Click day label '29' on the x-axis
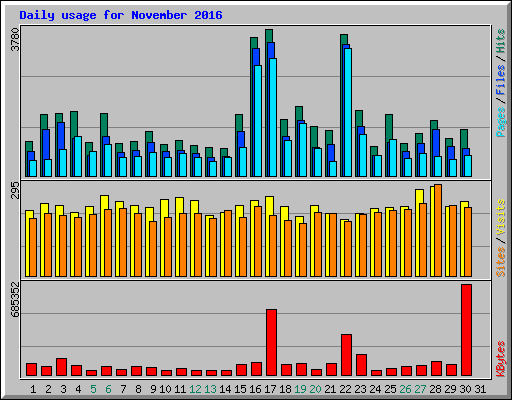The width and height of the screenshot is (512, 400). coord(450,389)
